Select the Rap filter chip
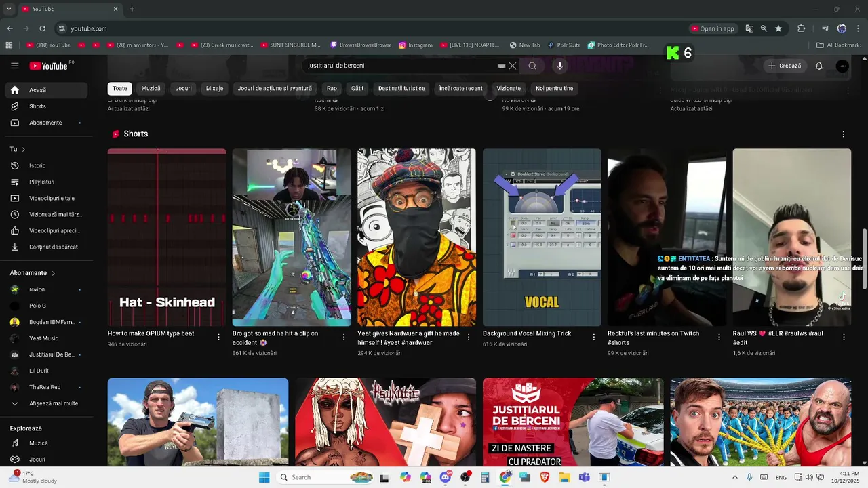The height and width of the screenshot is (488, 868). click(x=332, y=88)
